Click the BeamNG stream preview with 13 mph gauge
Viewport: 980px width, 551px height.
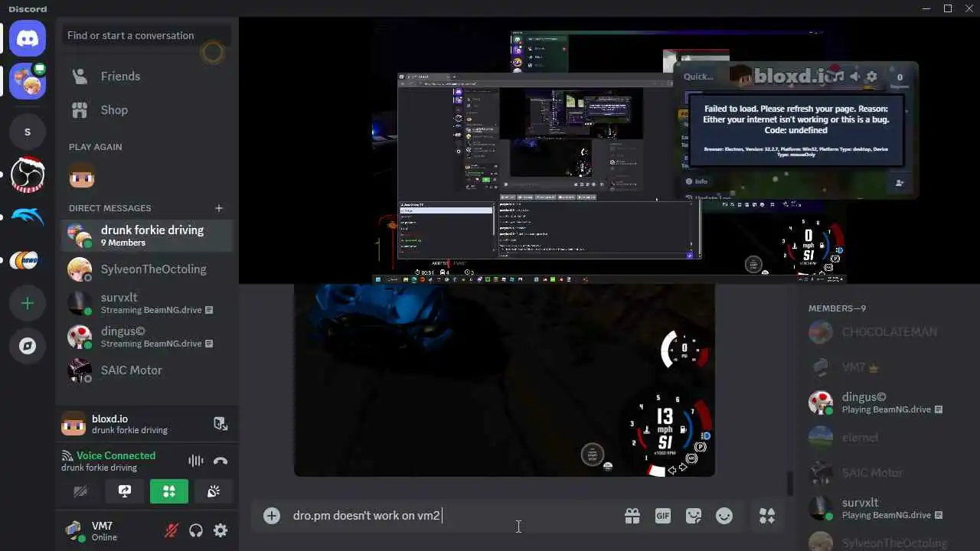[x=505, y=380]
